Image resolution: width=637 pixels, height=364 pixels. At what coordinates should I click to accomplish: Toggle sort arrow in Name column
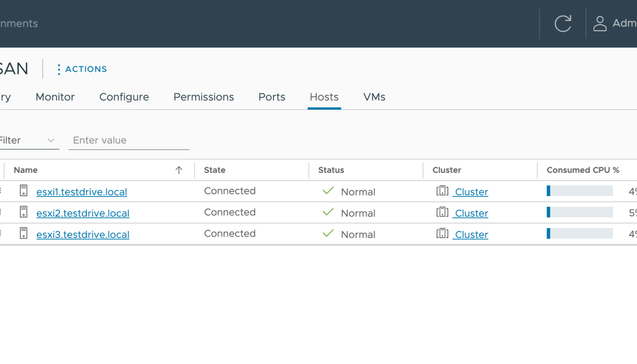pos(179,170)
